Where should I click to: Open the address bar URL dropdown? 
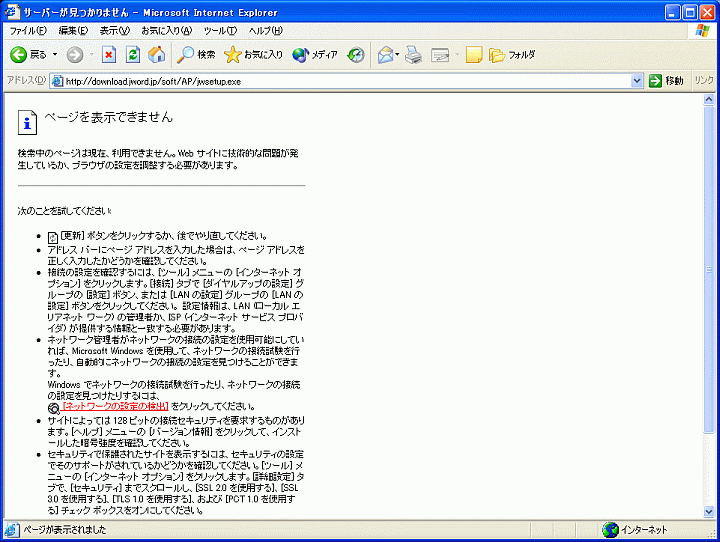click(x=637, y=80)
